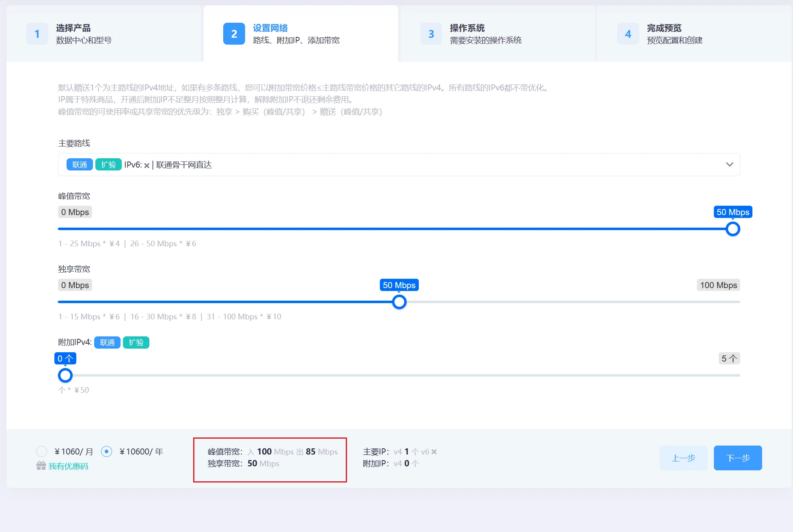Click step 1 number badge

coord(37,34)
